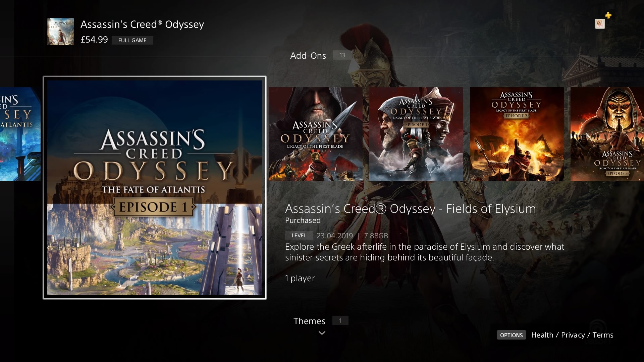The width and height of the screenshot is (644, 362).
Task: Open the Themes section heading
Action: point(309,321)
